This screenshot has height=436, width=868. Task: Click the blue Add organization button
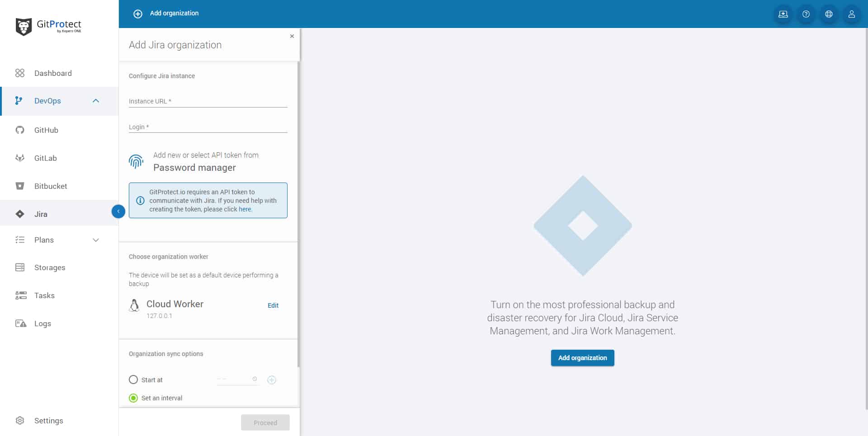tap(582, 358)
